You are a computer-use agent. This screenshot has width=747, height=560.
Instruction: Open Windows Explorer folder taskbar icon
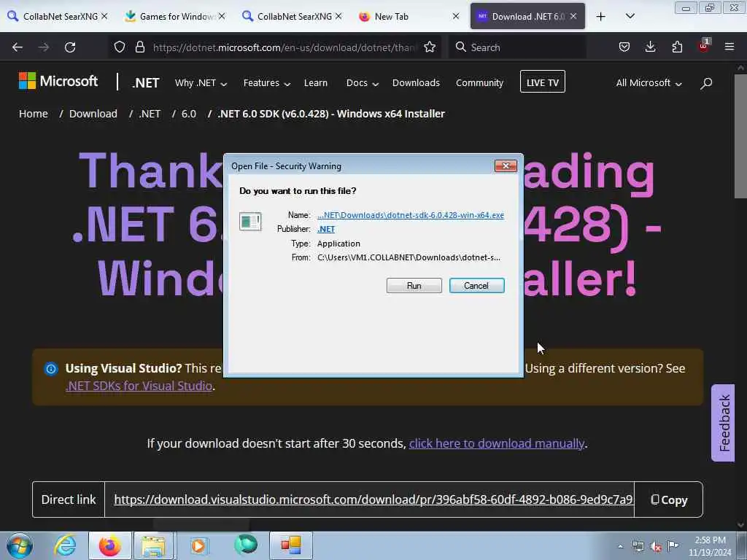coord(153,545)
